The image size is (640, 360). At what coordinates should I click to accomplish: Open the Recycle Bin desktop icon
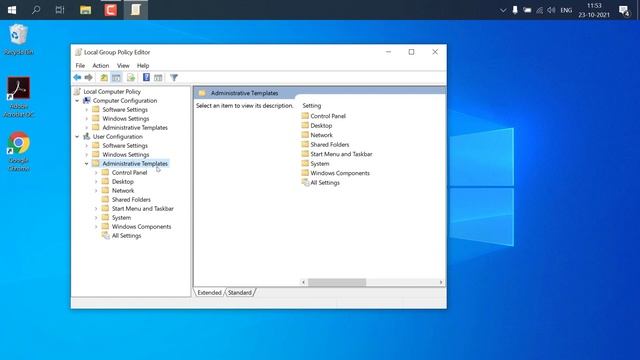point(18,40)
